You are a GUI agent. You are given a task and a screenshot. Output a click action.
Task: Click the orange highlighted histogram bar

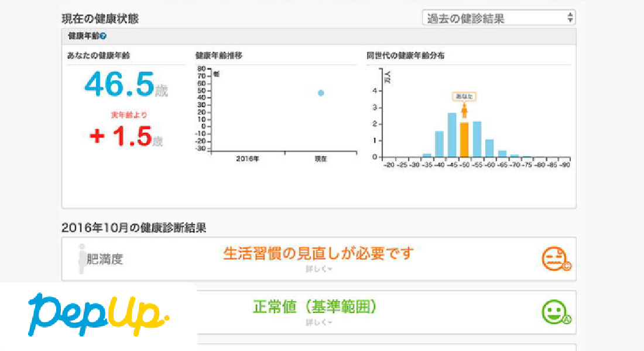tap(464, 139)
